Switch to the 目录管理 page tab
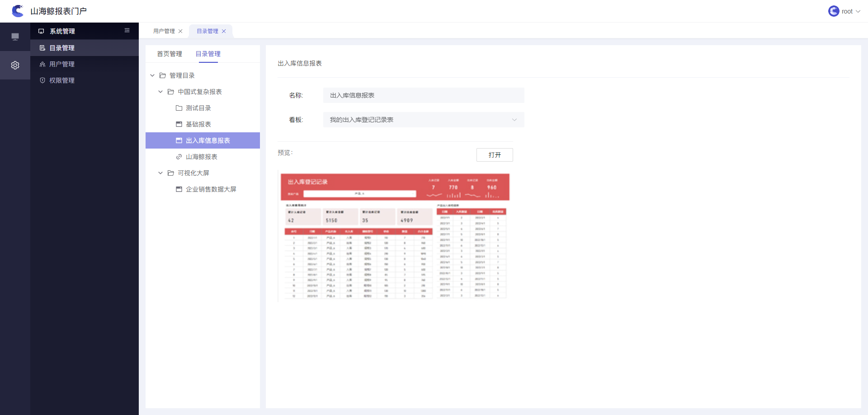 tap(208, 31)
